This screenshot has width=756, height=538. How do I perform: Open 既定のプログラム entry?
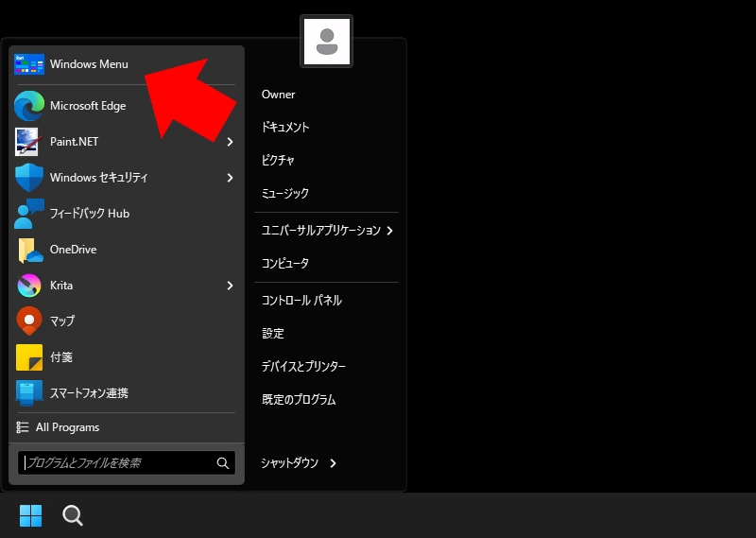coord(299,400)
